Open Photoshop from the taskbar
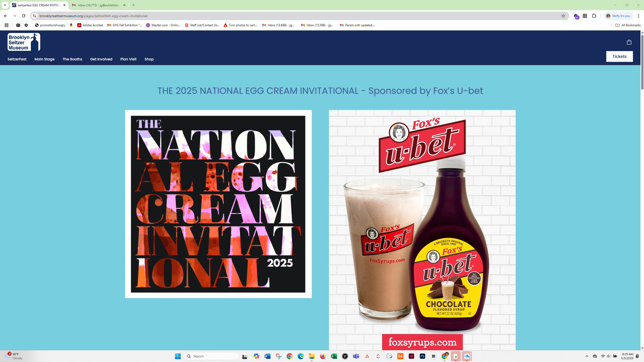 click(x=422, y=356)
